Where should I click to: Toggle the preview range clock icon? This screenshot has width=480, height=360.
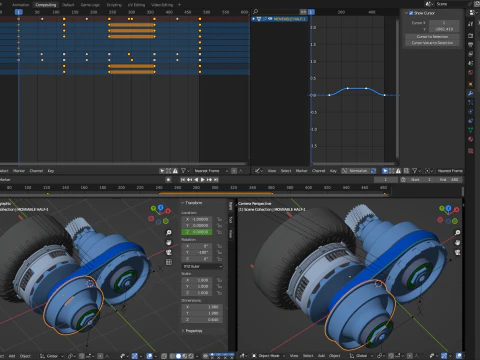403,180
